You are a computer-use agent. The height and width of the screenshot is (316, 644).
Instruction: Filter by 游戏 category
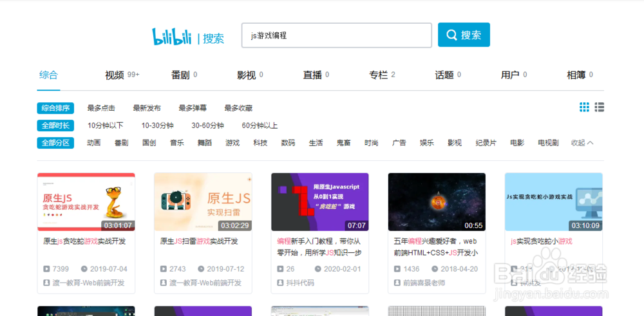point(232,143)
